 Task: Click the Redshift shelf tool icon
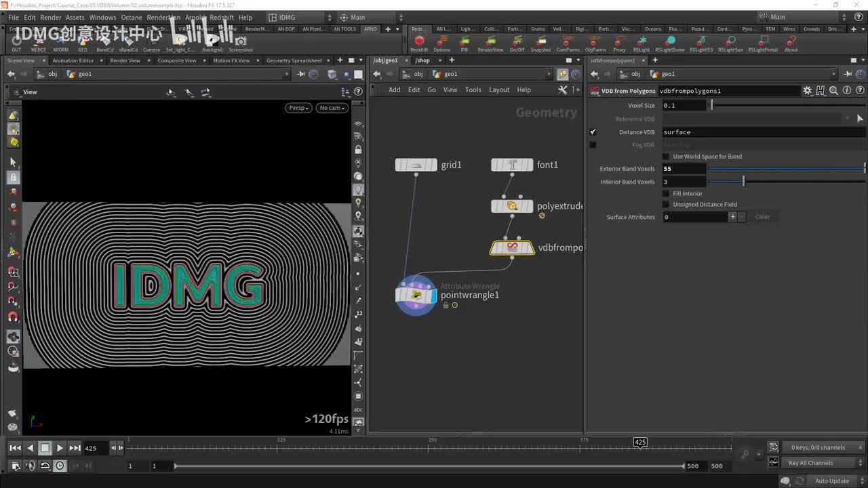coord(419,41)
